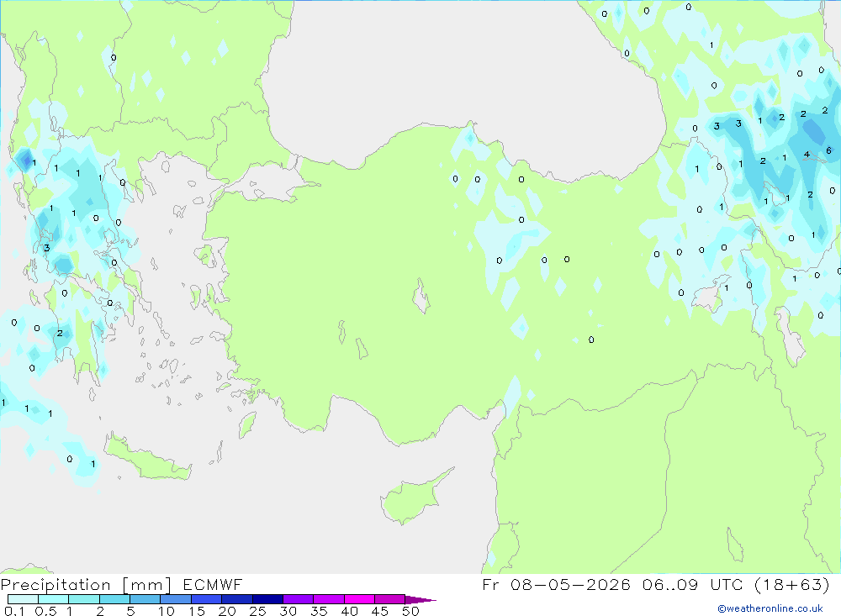
Task: Select the 2–5 mm legend color swatch
Action: pos(114,599)
